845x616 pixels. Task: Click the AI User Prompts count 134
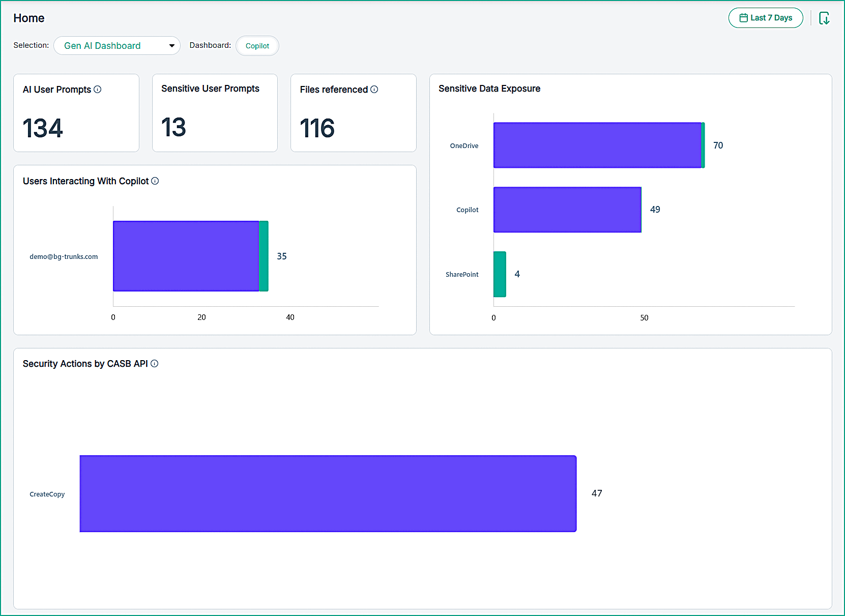click(43, 128)
